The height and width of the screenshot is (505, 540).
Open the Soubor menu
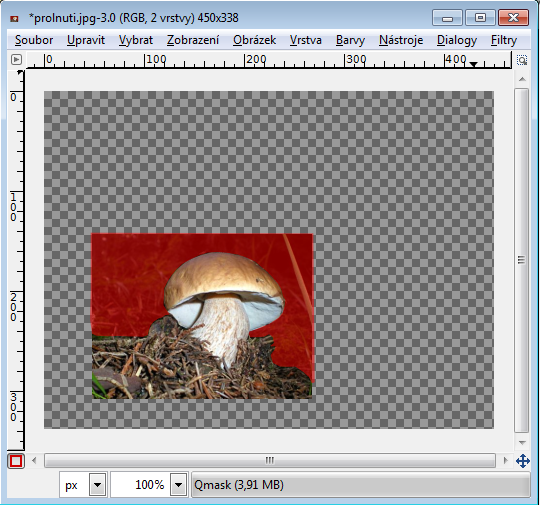(34, 40)
